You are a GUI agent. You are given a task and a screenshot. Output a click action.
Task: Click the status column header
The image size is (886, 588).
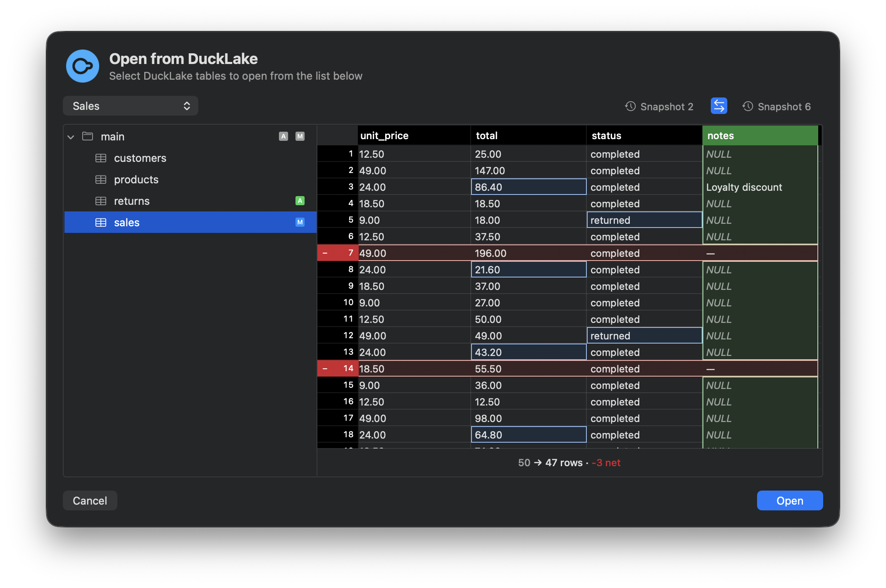point(644,135)
